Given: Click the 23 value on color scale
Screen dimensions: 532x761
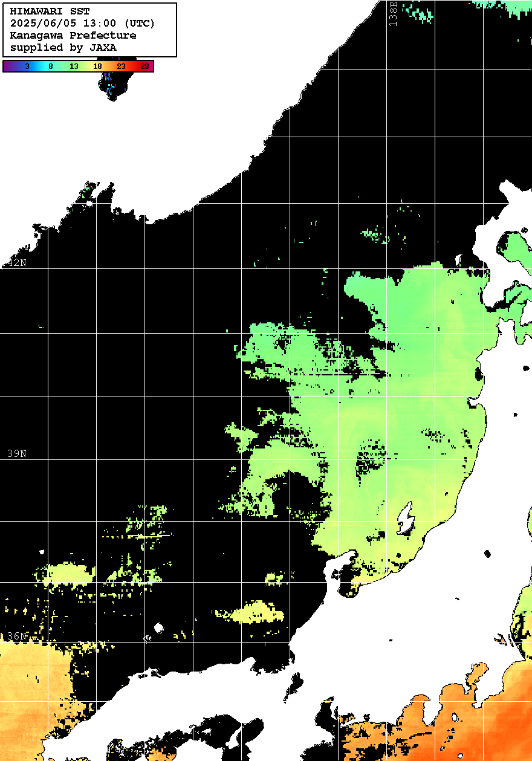Looking at the screenshot, I should pos(121,66).
